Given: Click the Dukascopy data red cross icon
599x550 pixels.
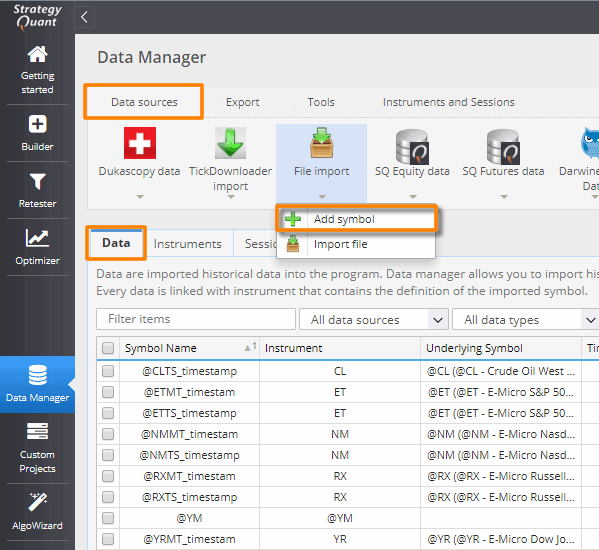Looking at the screenshot, I should (x=140, y=143).
